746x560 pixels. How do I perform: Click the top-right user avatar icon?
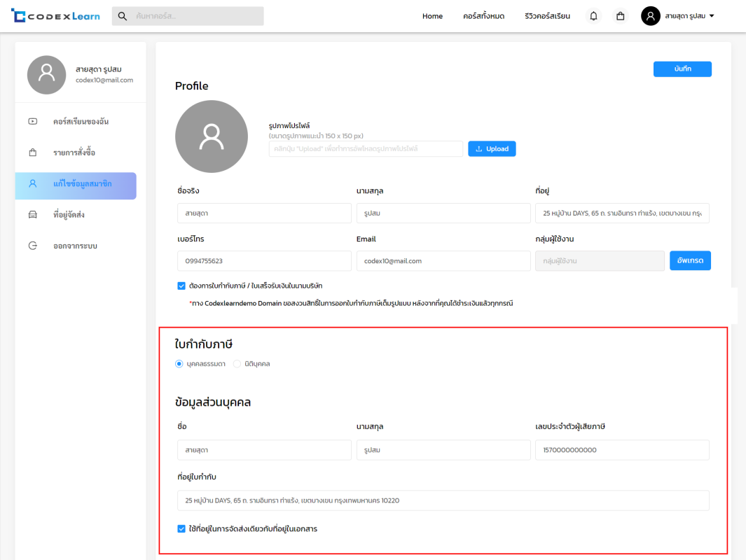pos(650,16)
